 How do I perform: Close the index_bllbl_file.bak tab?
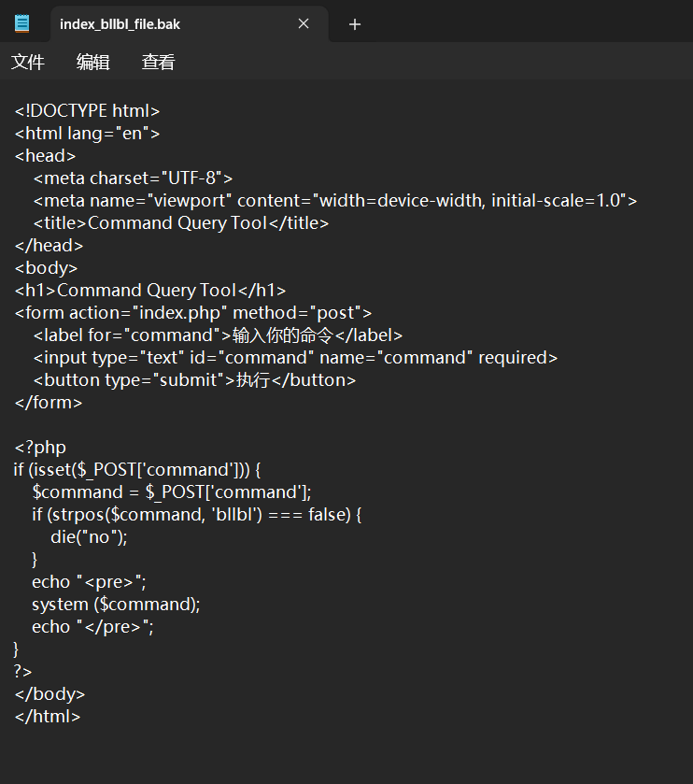304,23
